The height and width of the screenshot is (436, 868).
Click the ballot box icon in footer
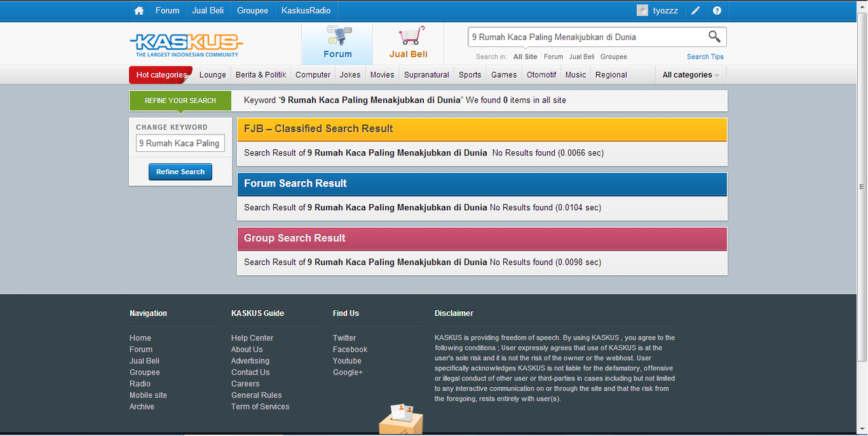click(401, 419)
